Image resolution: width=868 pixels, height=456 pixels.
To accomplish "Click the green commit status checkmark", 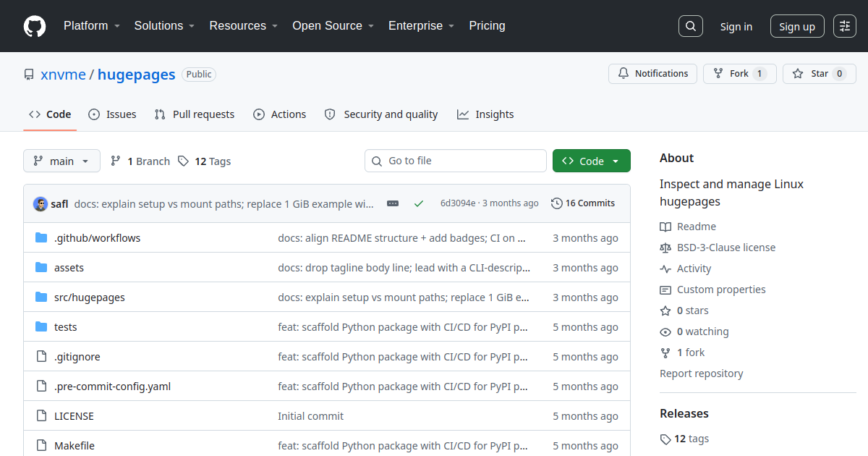I will 419,203.
